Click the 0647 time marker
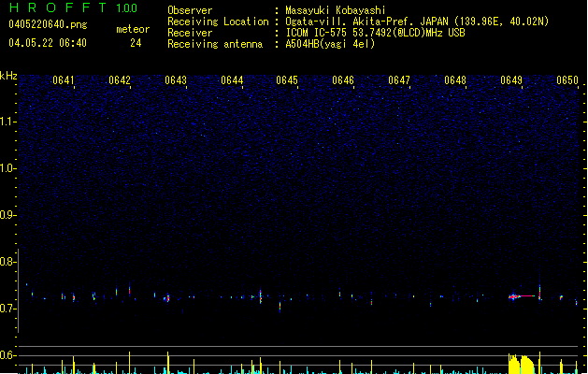 tap(399, 80)
